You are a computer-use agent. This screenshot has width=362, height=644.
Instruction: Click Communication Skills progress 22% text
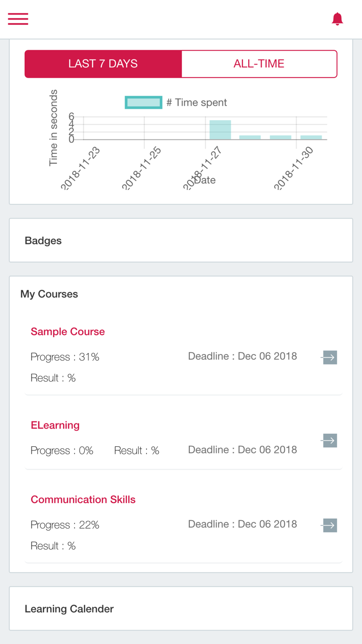point(65,525)
